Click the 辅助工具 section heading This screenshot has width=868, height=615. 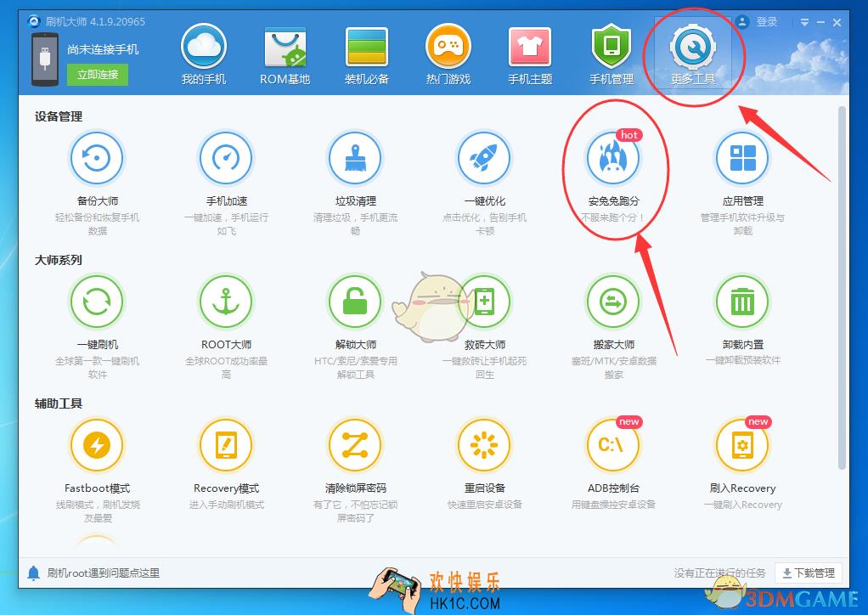pyautogui.click(x=59, y=403)
